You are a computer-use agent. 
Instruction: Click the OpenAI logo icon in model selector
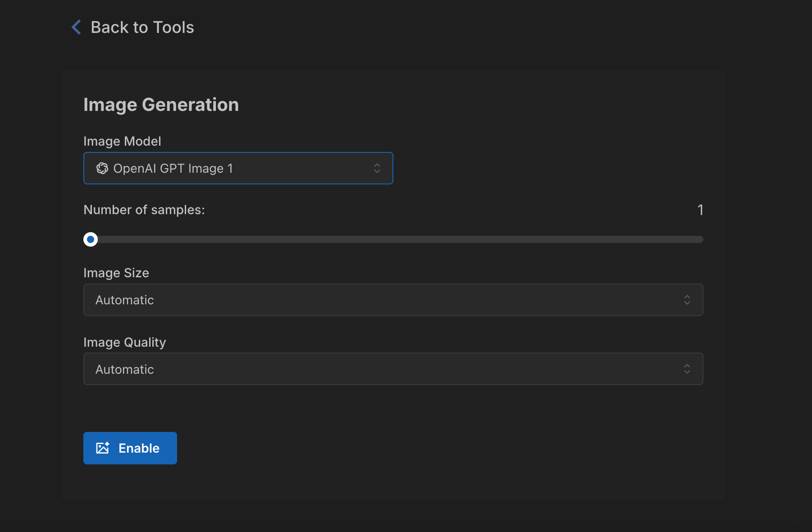(x=102, y=168)
